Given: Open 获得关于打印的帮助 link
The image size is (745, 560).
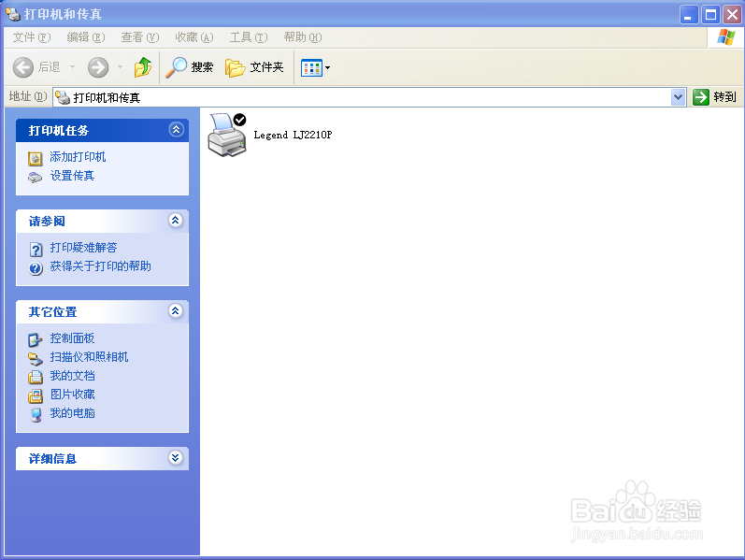Looking at the screenshot, I should point(100,266).
